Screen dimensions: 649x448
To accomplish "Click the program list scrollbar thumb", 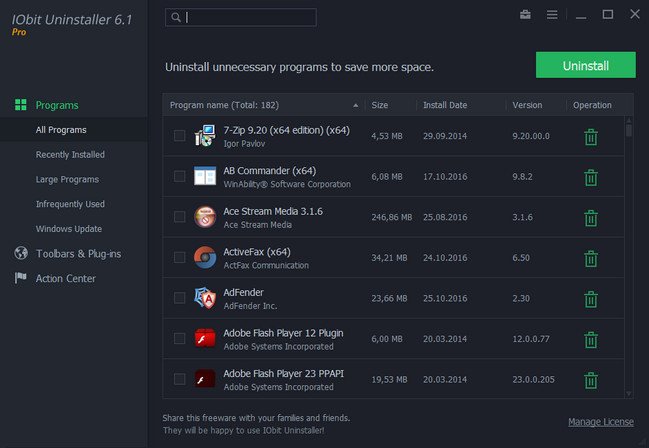I will coord(629,130).
